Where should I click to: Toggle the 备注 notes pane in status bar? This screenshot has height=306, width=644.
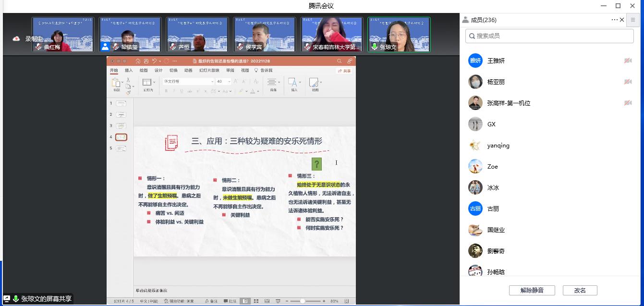pyautogui.click(x=211, y=301)
